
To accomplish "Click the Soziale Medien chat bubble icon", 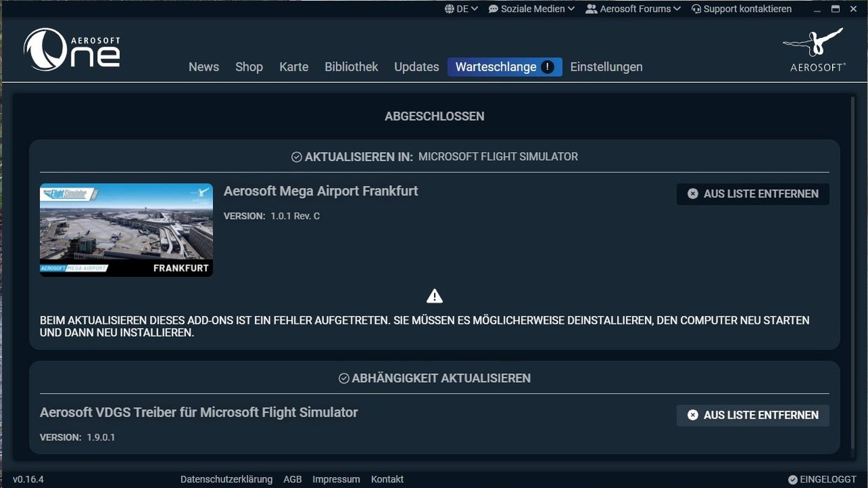I will coord(493,9).
